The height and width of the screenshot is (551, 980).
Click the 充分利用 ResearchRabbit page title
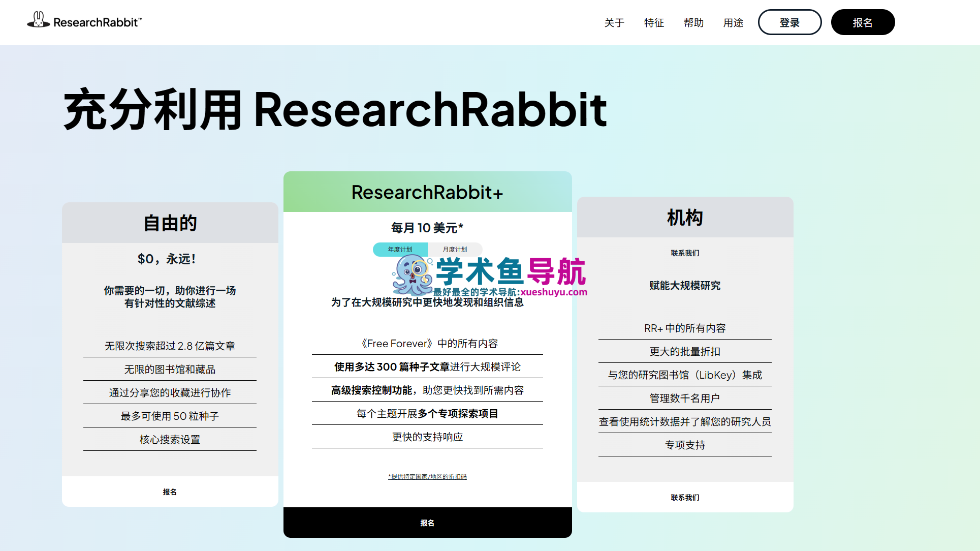(335, 109)
